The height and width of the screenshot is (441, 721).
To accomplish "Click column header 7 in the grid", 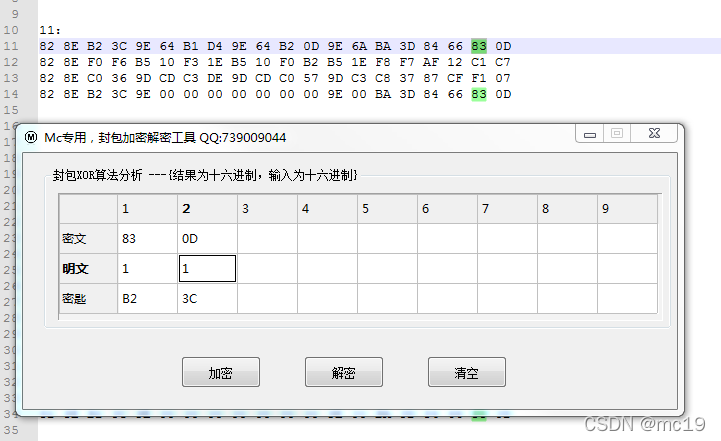I will click(507, 209).
